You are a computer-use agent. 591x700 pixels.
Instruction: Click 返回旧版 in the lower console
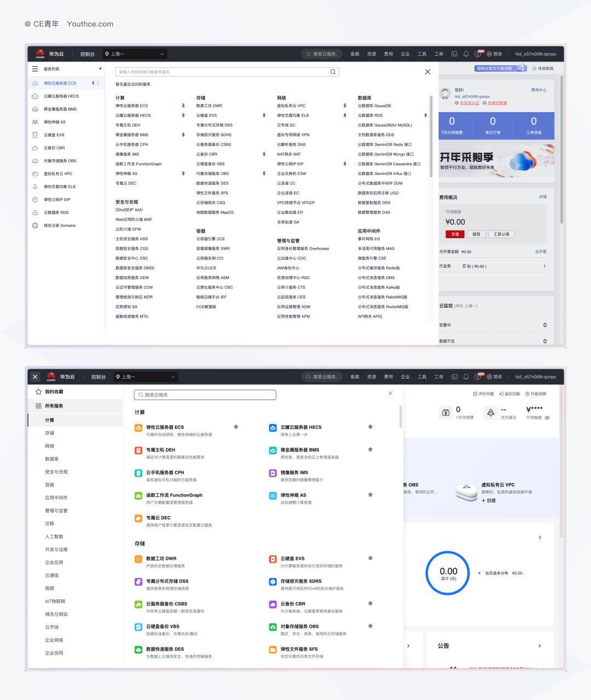coord(509,394)
